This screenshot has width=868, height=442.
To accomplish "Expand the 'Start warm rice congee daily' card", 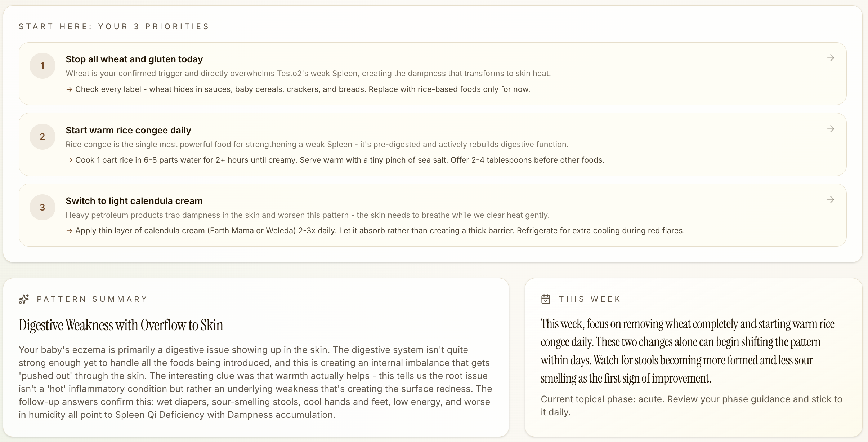I will pos(128,130).
